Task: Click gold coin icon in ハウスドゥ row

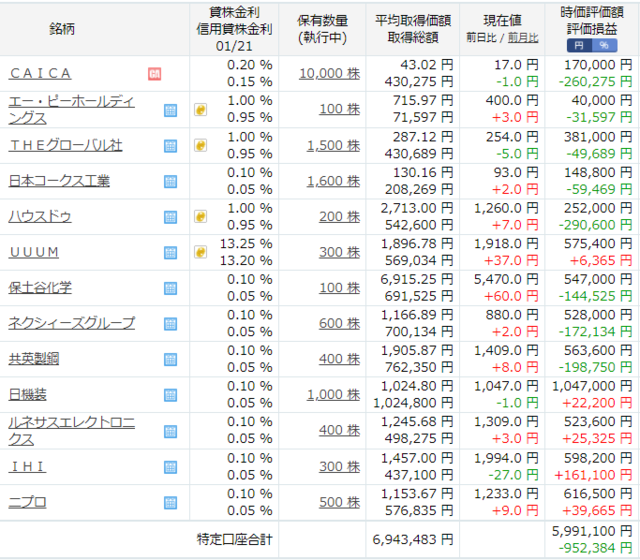Action: coord(200,216)
